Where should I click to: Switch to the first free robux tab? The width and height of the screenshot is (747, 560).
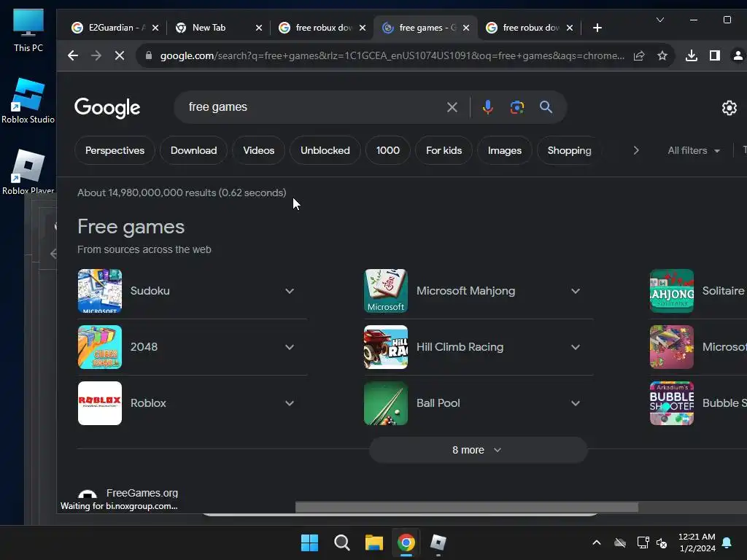click(322, 28)
